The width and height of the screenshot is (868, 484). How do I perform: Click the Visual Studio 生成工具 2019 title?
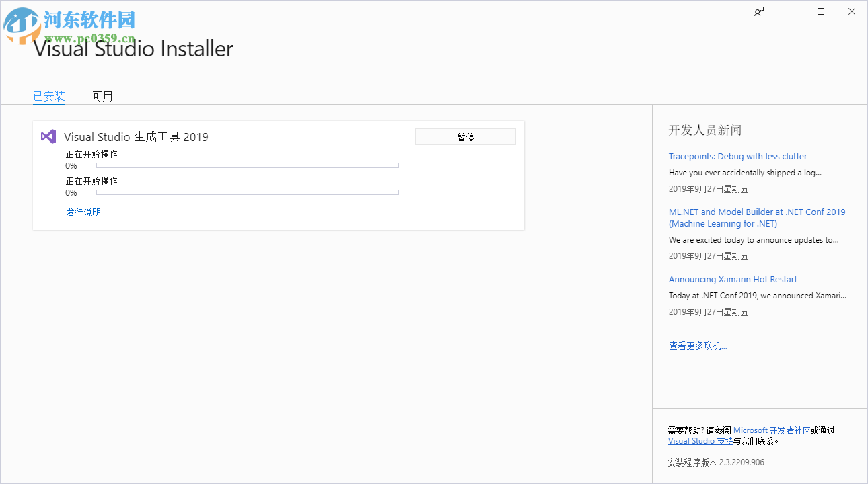135,136
